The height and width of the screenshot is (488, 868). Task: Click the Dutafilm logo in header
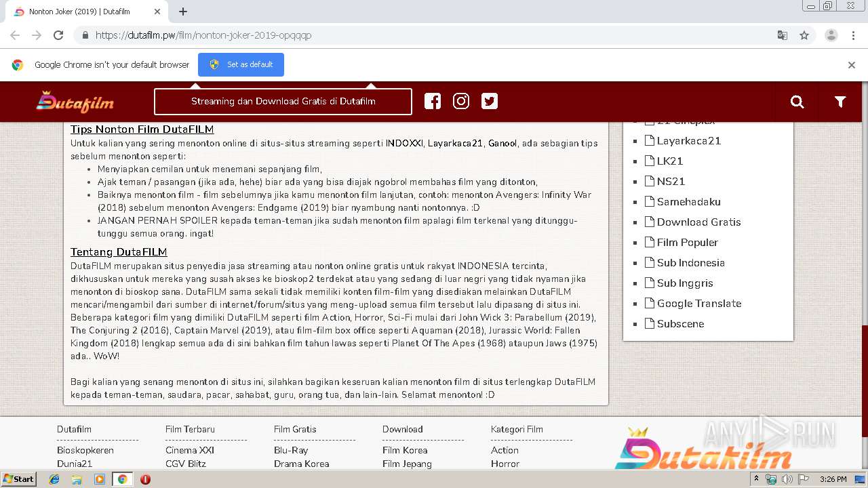tap(75, 102)
